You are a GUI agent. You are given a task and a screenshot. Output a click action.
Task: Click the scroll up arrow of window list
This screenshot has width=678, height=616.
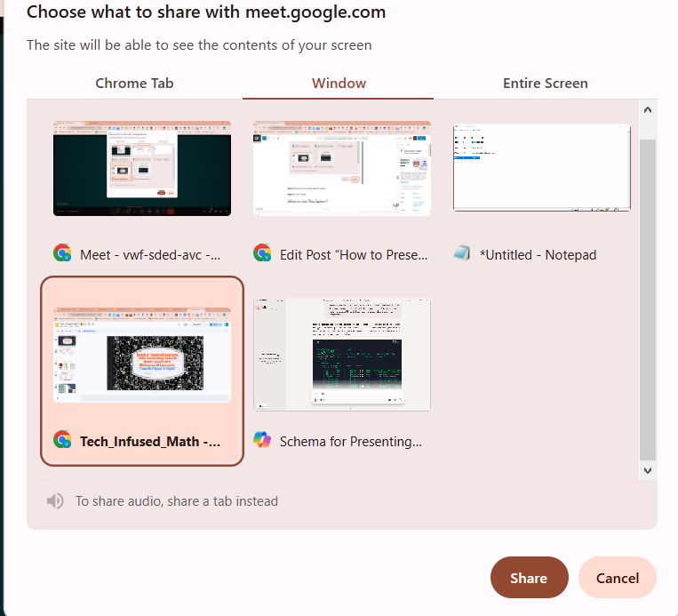coord(647,110)
